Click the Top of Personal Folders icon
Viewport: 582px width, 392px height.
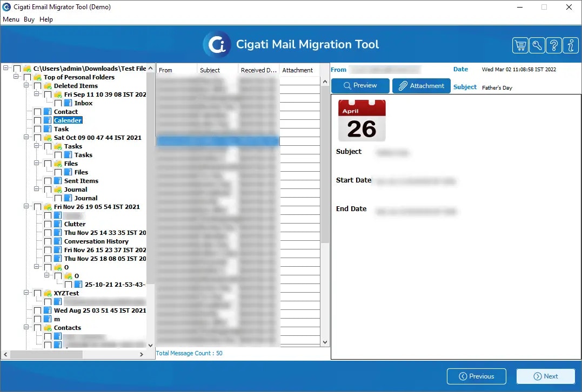click(37, 77)
